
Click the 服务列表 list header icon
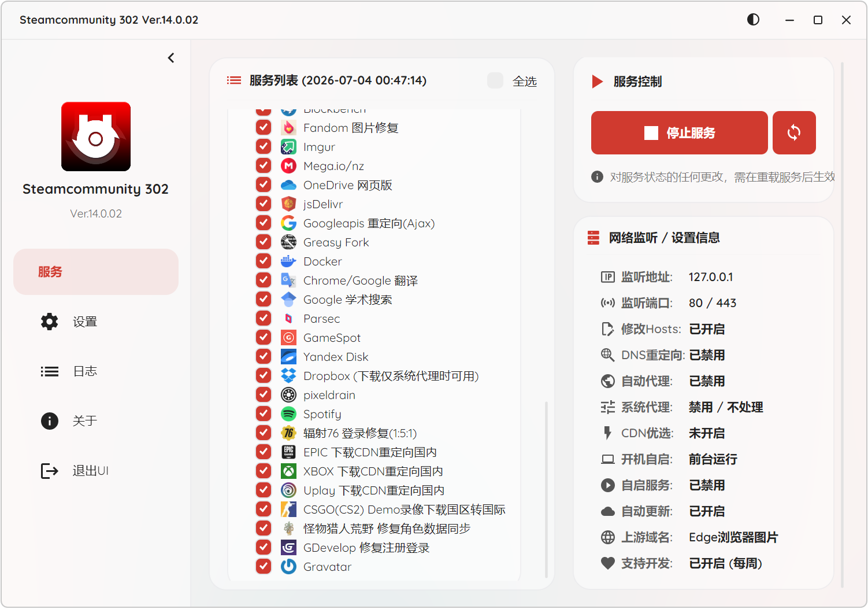234,80
